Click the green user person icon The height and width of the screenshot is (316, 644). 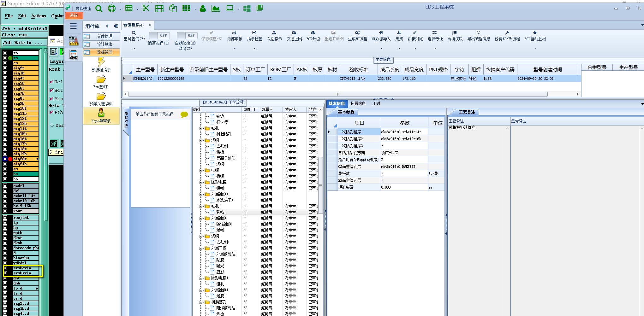pos(203,9)
